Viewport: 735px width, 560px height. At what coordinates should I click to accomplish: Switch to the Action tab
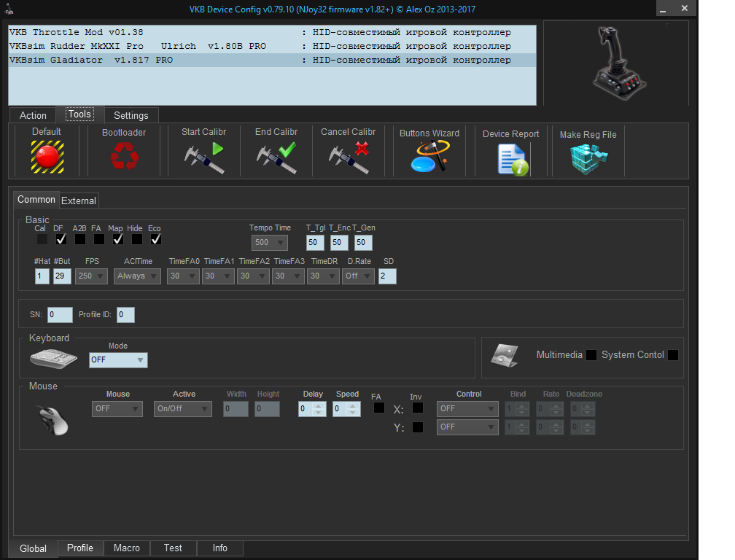[33, 115]
